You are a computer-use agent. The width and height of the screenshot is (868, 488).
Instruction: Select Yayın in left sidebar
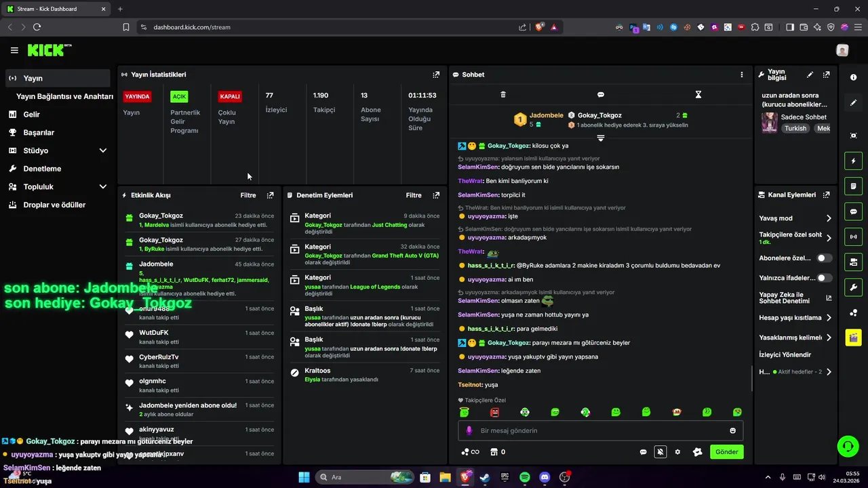pos(58,78)
